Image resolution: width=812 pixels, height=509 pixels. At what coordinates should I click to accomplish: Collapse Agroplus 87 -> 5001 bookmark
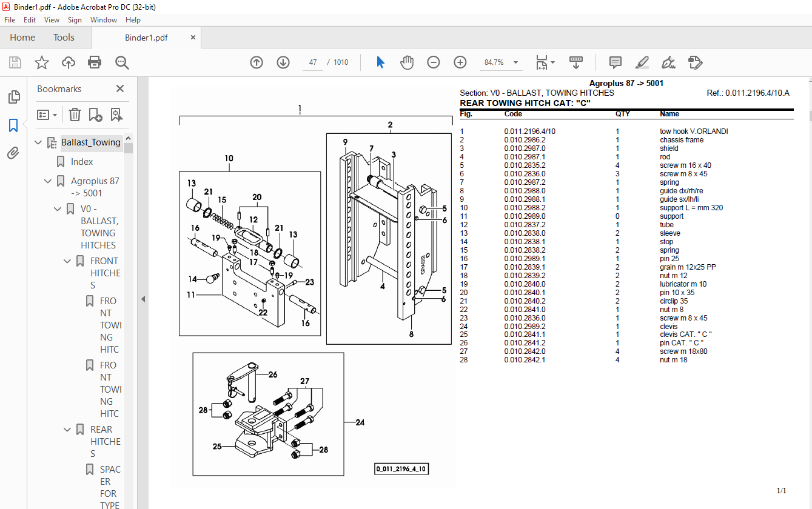(49, 181)
